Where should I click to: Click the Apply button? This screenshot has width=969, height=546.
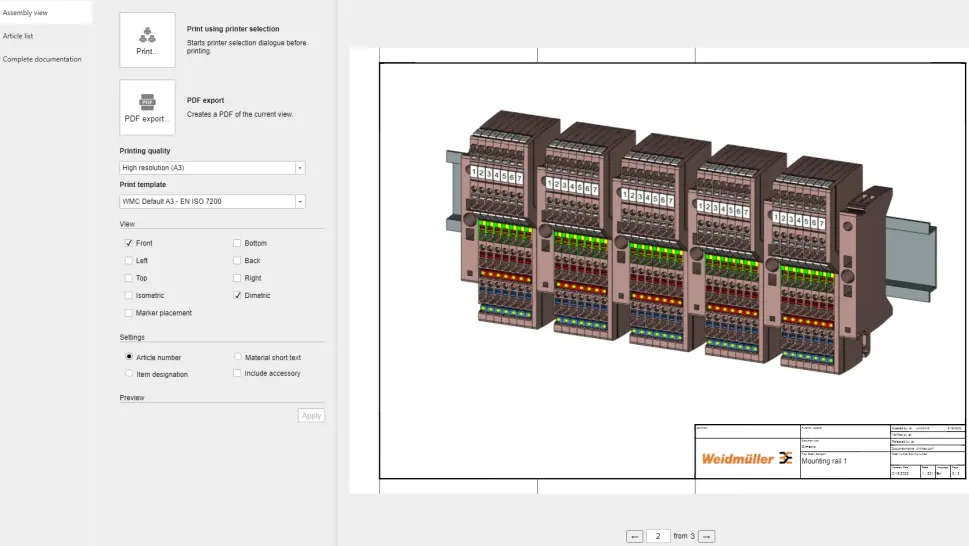coord(311,415)
